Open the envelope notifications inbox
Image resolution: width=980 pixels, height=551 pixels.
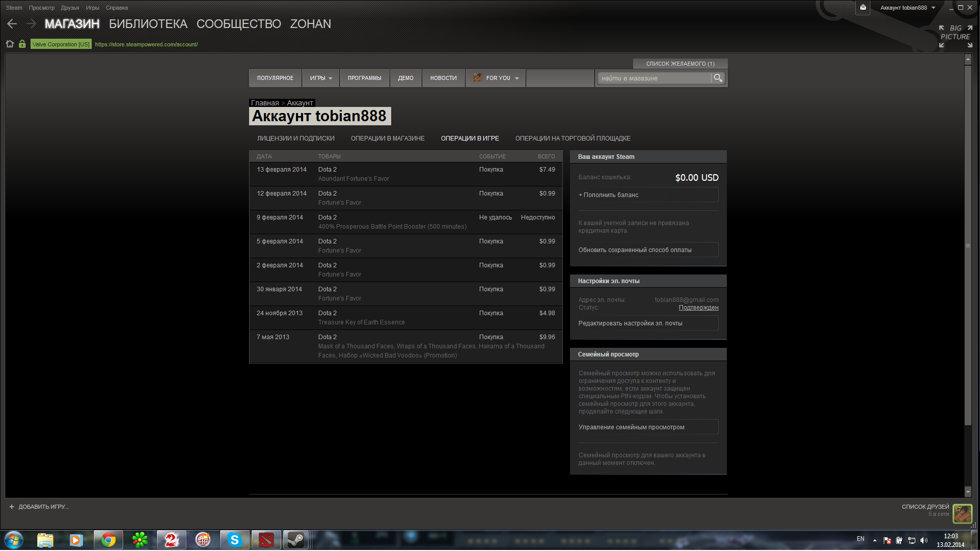(x=863, y=8)
